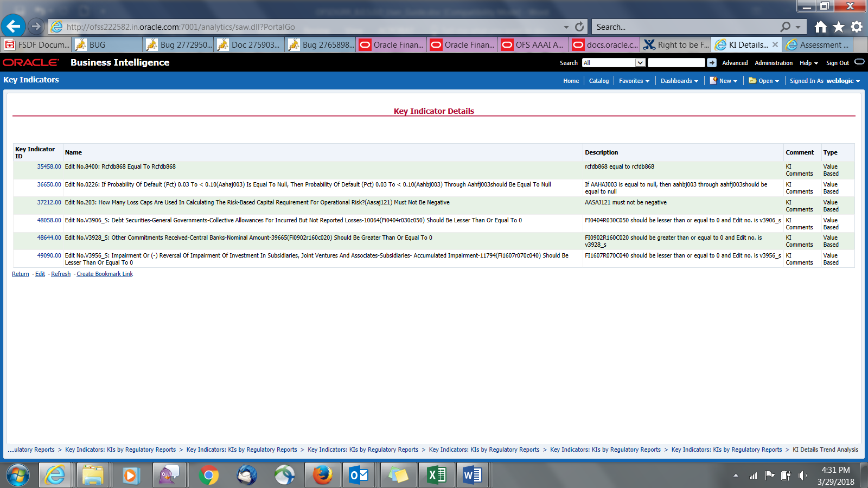The width and height of the screenshot is (868, 488).
Task: Expand the Favorites menu
Action: (634, 81)
